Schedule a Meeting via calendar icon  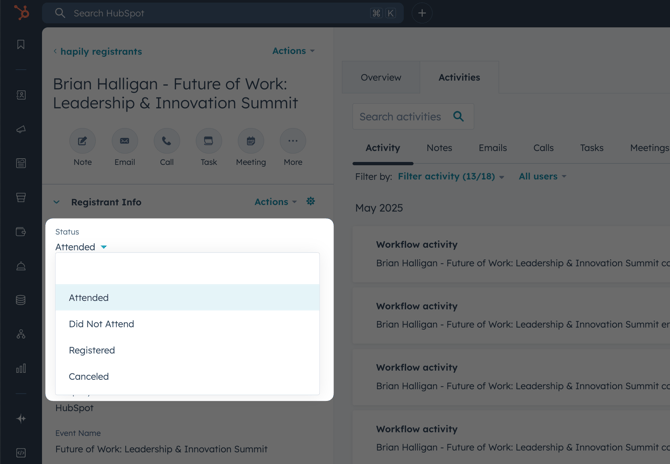tap(250, 141)
